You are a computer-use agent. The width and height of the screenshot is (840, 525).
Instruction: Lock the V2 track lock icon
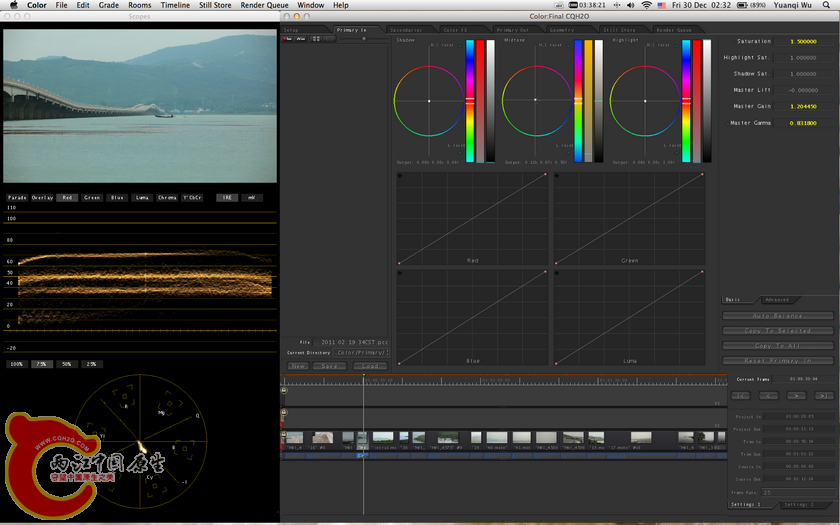(x=284, y=412)
